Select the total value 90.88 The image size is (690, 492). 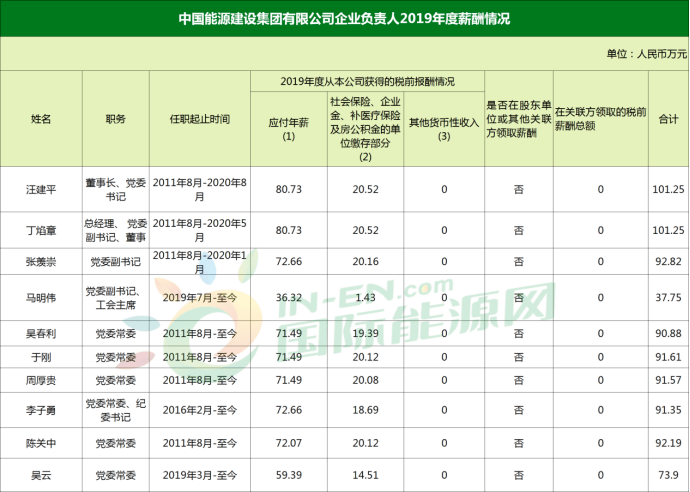pos(668,333)
